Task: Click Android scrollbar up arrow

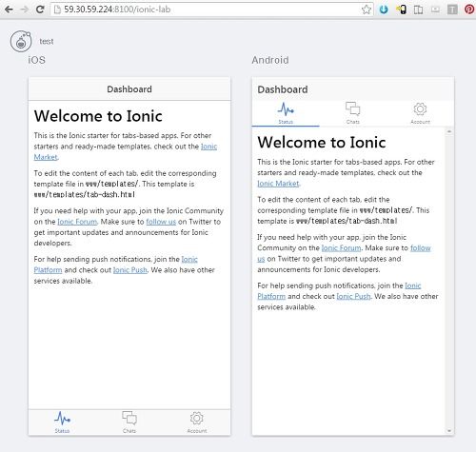Action: coord(449,131)
